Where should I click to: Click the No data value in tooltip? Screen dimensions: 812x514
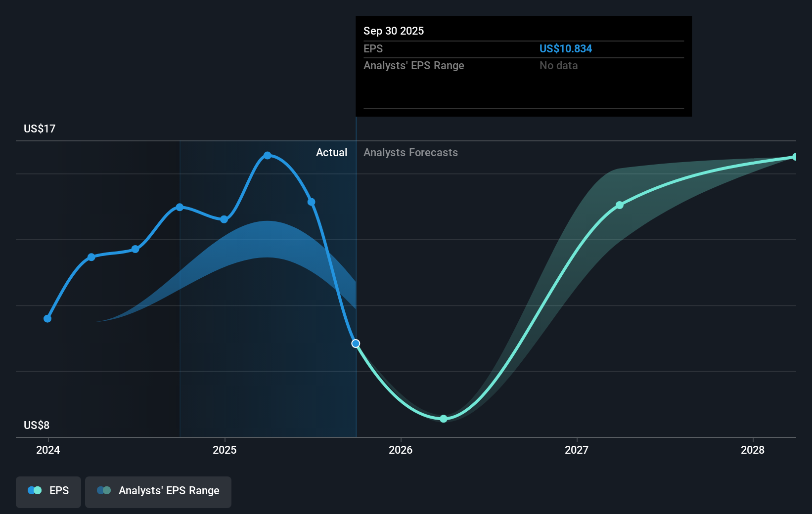[x=558, y=65]
